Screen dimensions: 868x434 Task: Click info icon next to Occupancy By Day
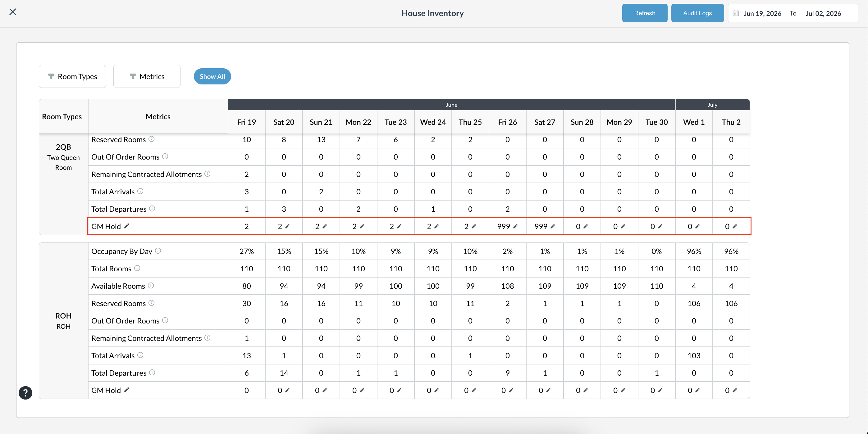coord(158,251)
